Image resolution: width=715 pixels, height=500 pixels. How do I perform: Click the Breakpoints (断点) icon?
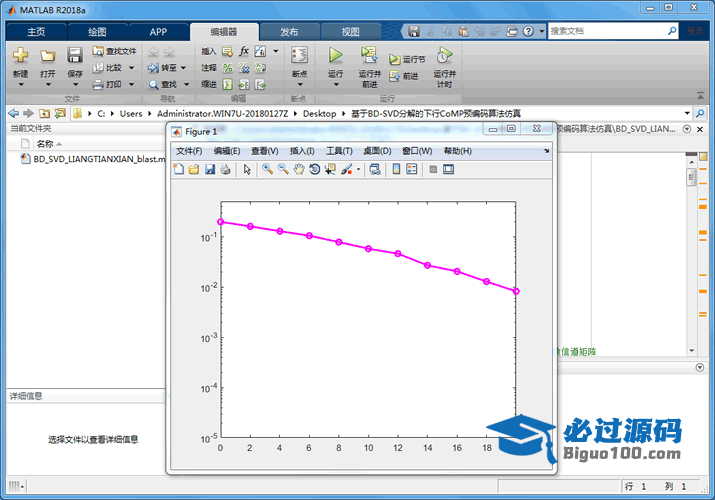coord(300,55)
